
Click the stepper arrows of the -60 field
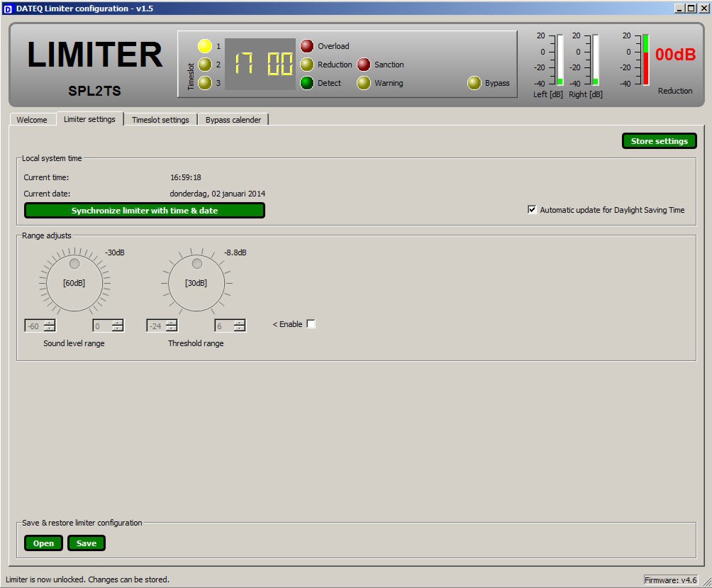click(x=50, y=326)
